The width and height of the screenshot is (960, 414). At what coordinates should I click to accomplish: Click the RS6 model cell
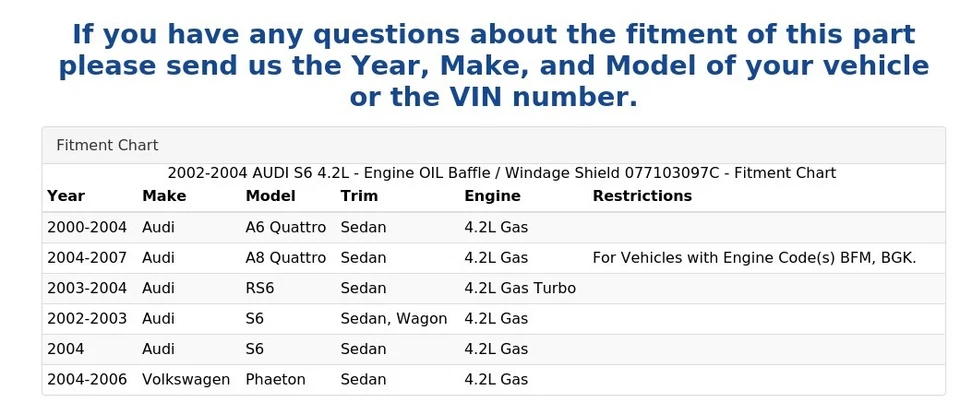coord(261,288)
